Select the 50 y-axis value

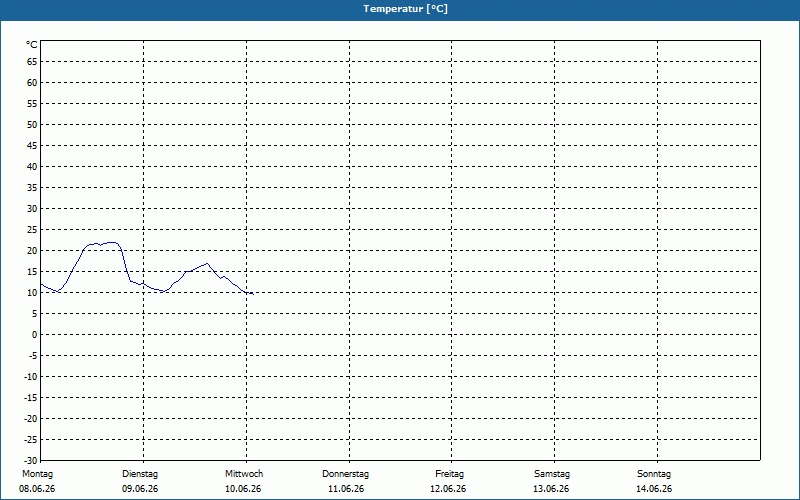click(32, 124)
